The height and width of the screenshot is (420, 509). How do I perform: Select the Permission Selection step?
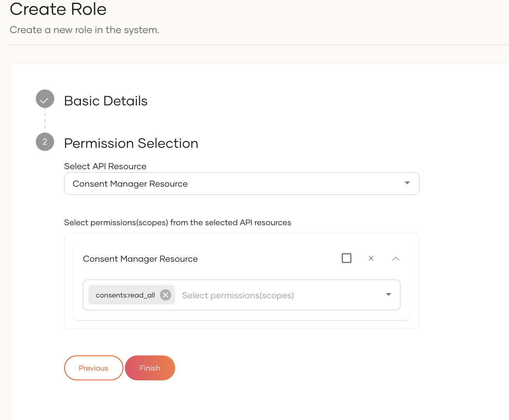click(x=131, y=143)
